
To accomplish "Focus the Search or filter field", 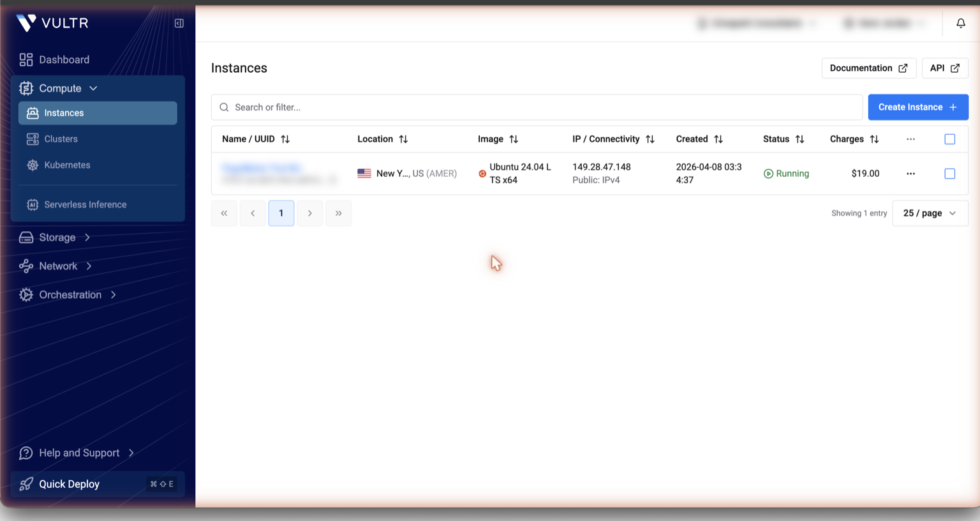I will [x=537, y=107].
